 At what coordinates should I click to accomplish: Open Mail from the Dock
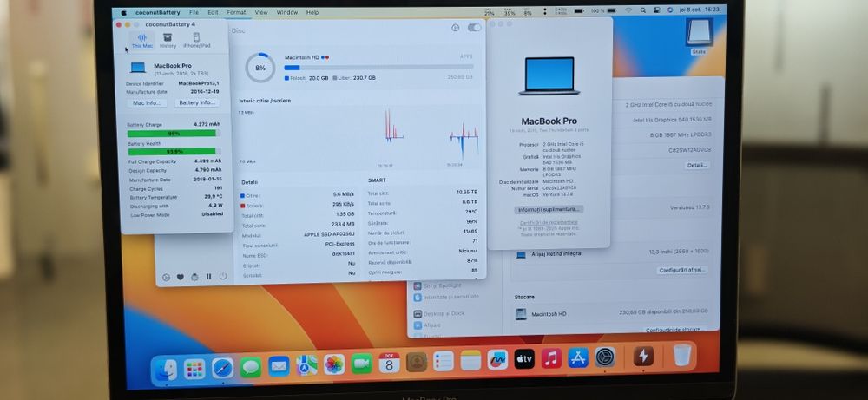[x=279, y=365]
